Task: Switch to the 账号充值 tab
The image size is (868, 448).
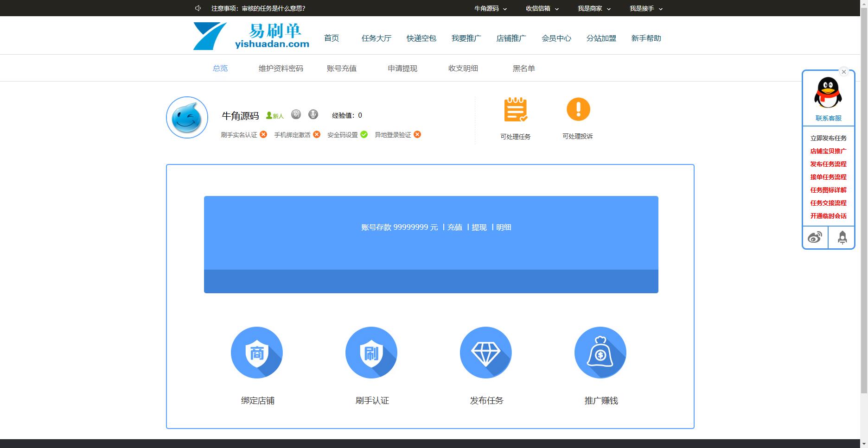Action: click(342, 68)
